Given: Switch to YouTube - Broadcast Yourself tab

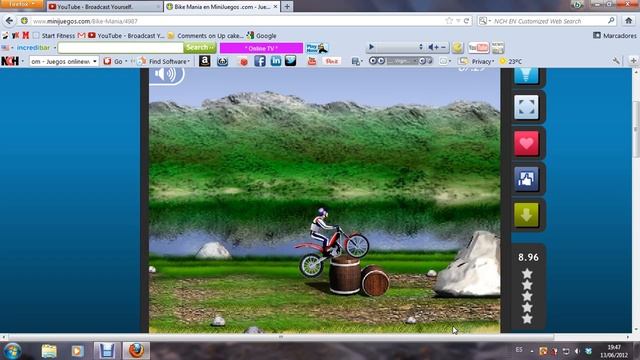Looking at the screenshot, I should pyautogui.click(x=104, y=7).
